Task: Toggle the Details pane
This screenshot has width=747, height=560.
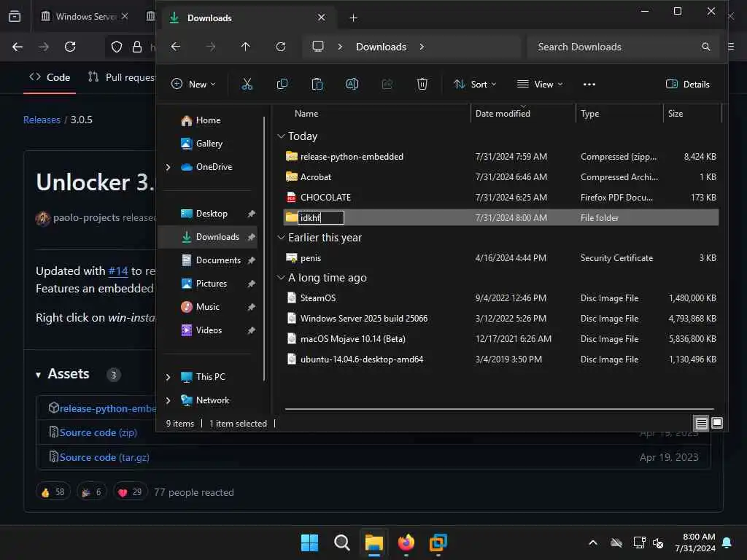Action: (x=687, y=85)
